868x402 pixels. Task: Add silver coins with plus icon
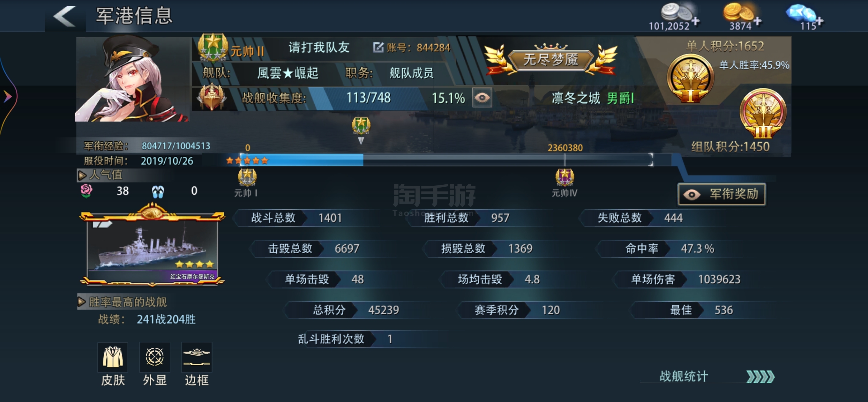[695, 21]
